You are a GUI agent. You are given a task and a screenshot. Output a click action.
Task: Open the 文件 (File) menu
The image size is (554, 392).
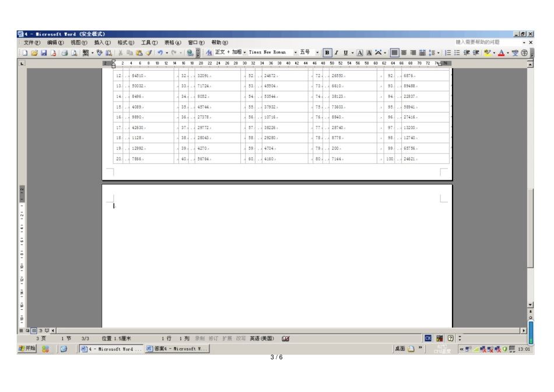pyautogui.click(x=32, y=43)
